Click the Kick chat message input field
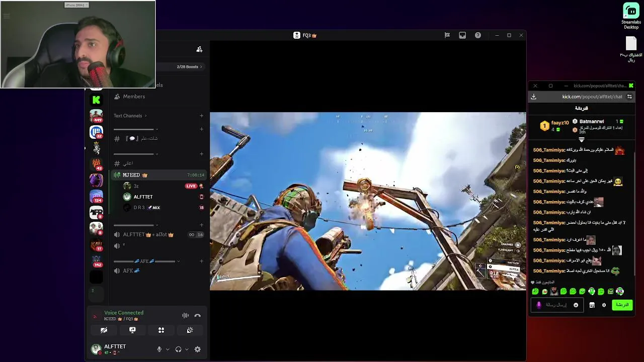 (x=557, y=305)
